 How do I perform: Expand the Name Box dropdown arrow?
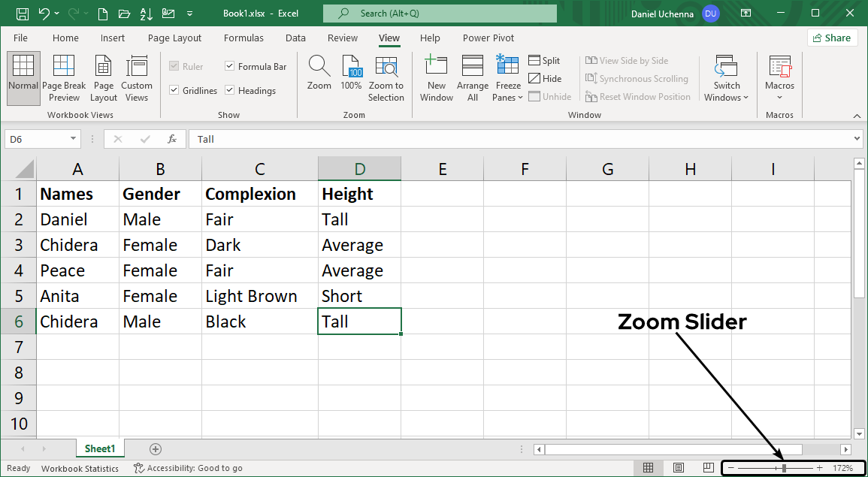[74, 139]
